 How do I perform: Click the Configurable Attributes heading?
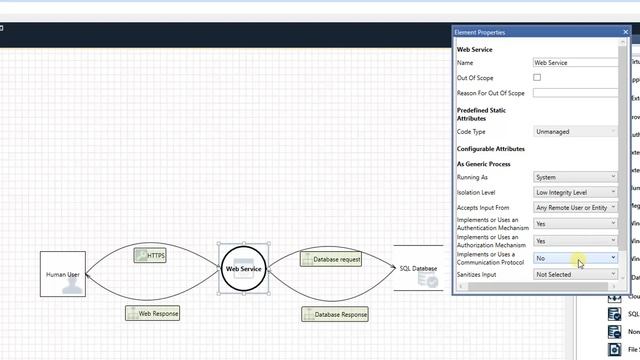(x=491, y=149)
